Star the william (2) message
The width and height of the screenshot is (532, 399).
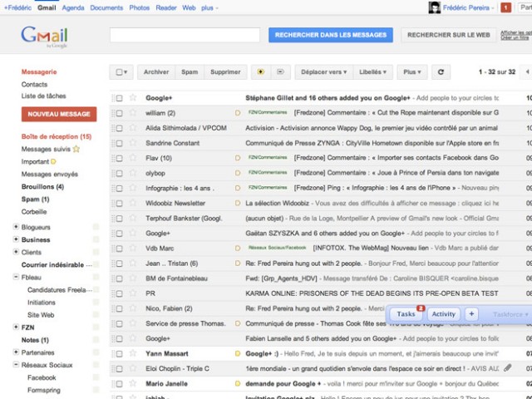pyautogui.click(x=133, y=113)
